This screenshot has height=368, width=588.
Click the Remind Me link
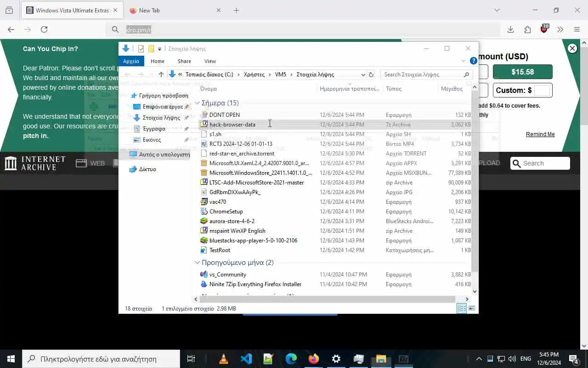pos(540,134)
